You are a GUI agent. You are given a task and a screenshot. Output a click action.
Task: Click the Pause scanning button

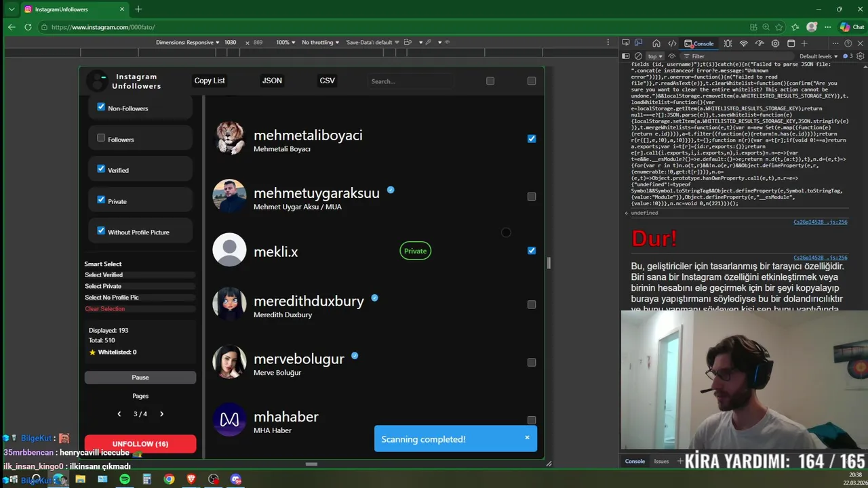[x=140, y=378]
